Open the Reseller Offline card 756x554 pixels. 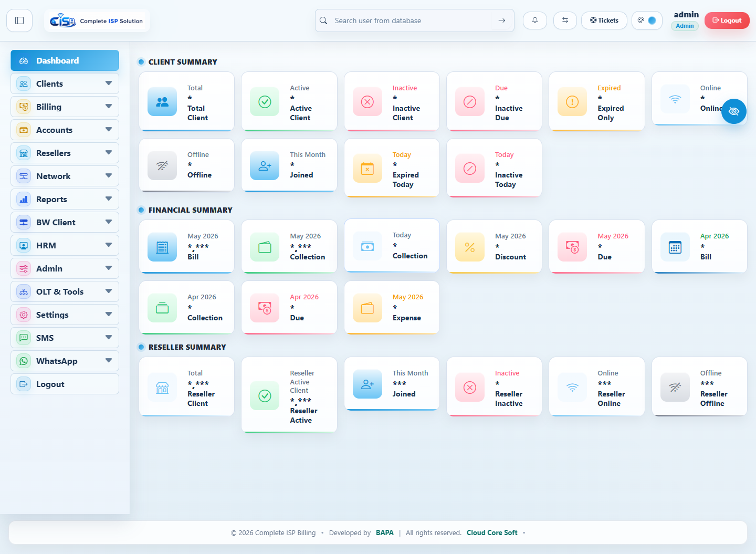(x=699, y=386)
